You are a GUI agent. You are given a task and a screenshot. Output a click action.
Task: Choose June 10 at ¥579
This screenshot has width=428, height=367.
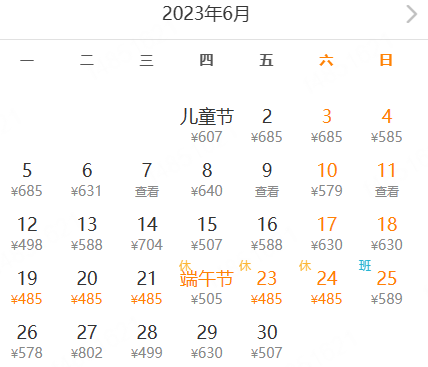[327, 180]
